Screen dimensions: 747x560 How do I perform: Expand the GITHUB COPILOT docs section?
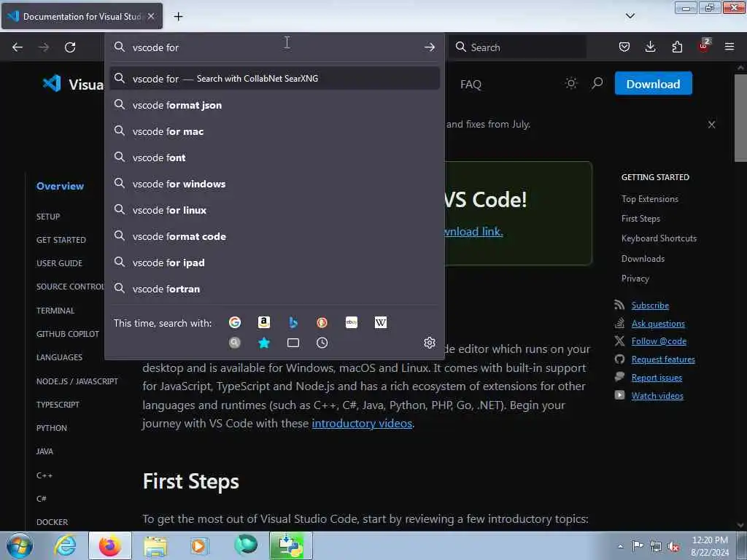tap(68, 334)
